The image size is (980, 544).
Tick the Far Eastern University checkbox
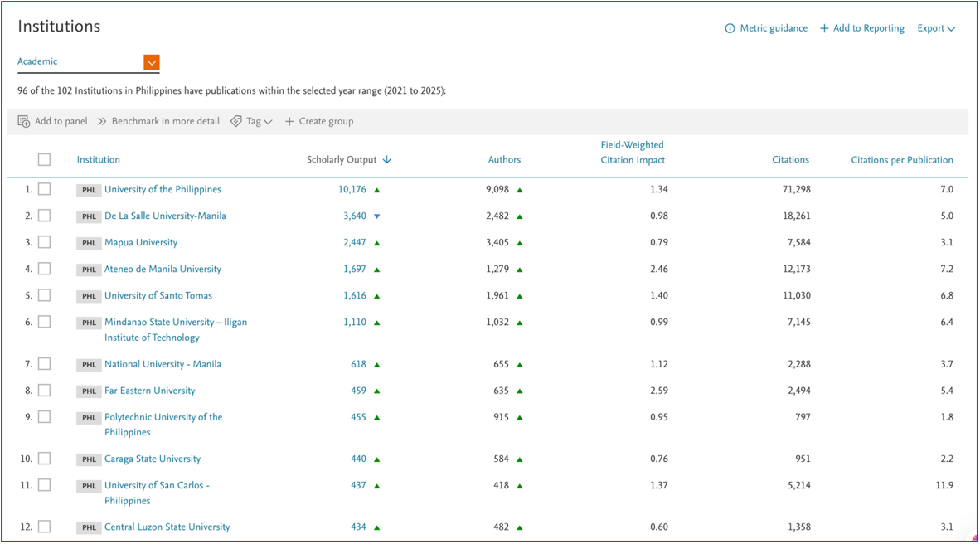click(44, 390)
